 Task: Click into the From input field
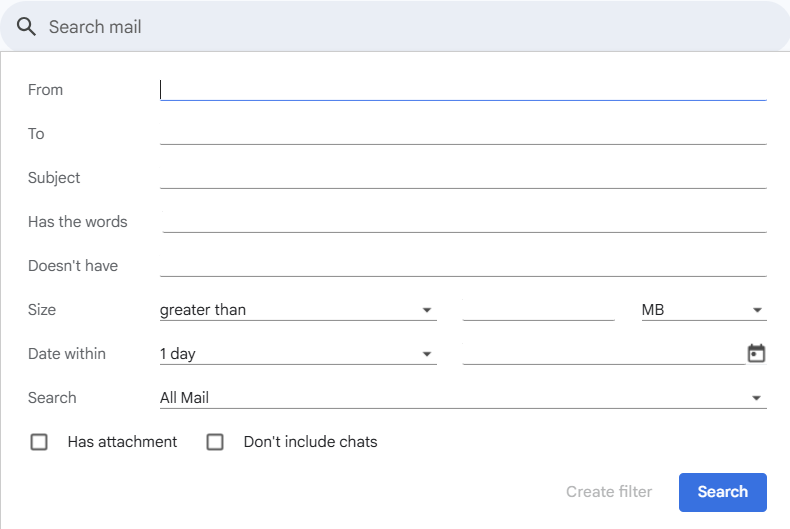[463, 90]
